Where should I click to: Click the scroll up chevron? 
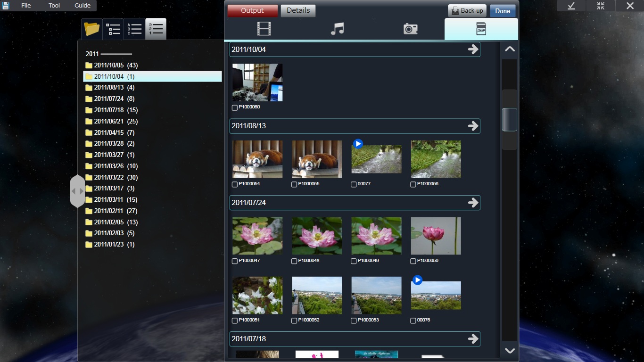pos(510,49)
